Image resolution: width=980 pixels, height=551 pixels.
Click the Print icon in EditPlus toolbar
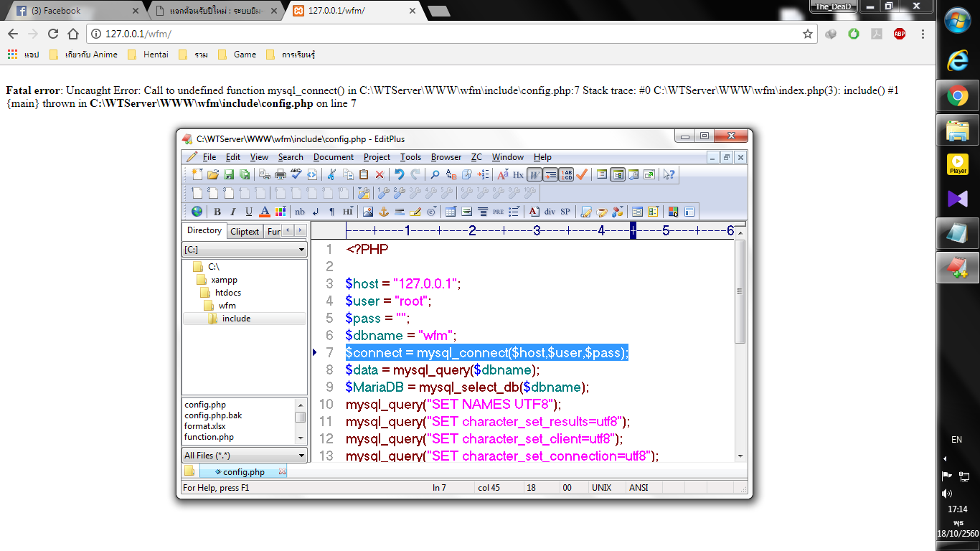281,174
